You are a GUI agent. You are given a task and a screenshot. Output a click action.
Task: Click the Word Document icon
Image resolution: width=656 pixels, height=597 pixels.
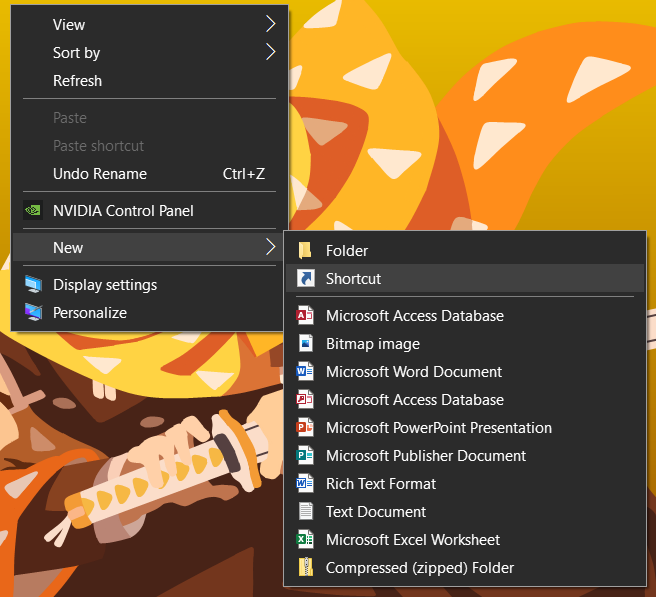[305, 372]
